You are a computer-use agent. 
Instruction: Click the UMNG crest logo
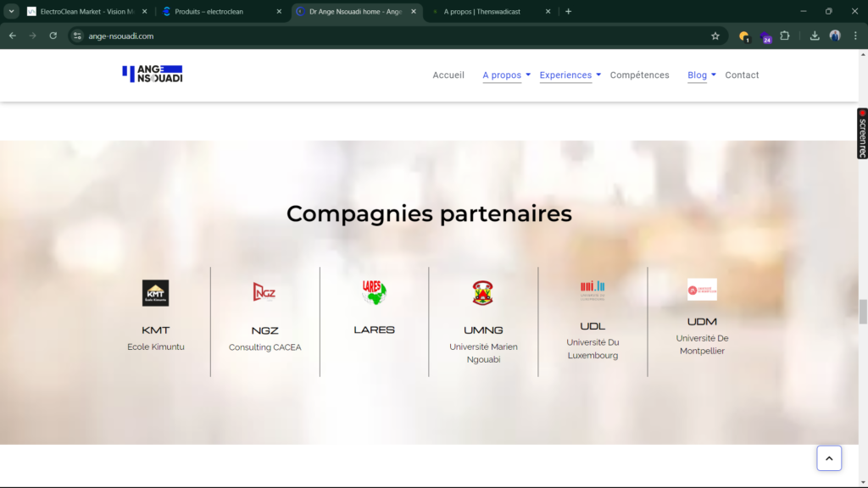482,292
